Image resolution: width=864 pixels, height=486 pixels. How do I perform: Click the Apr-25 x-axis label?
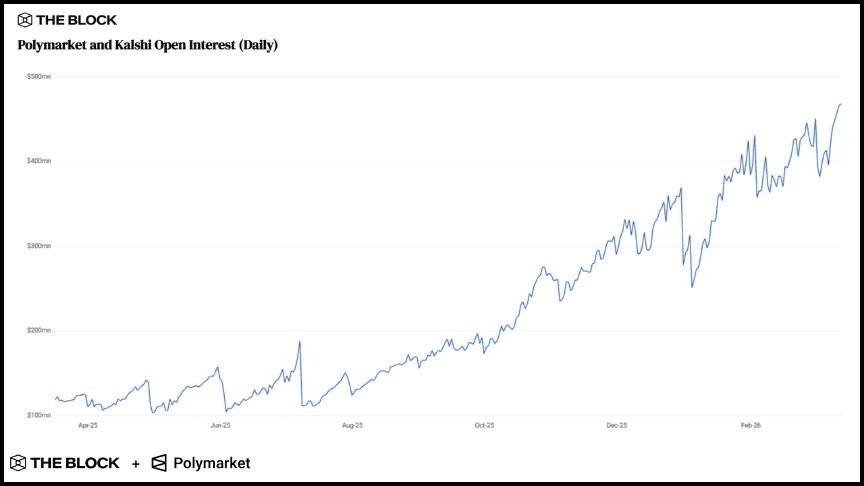88,426
